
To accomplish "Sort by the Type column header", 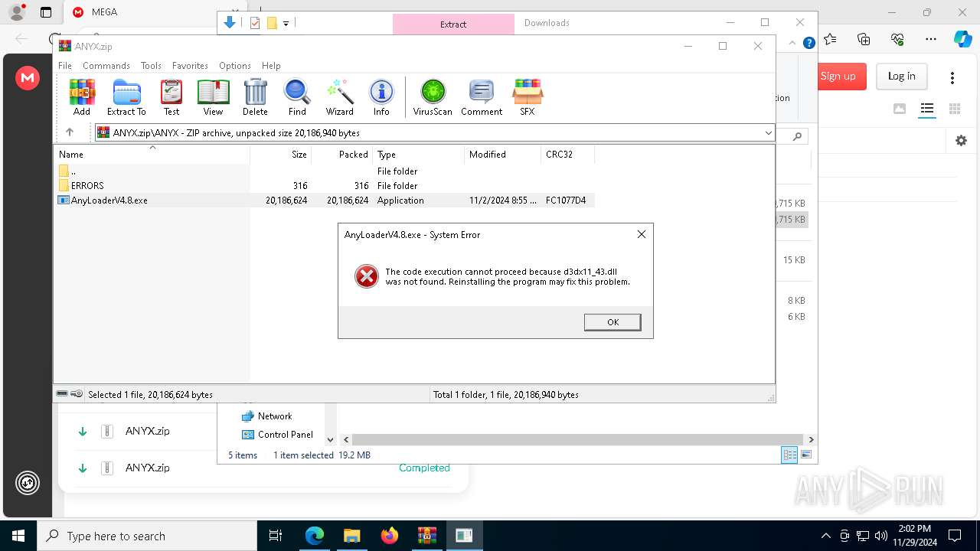I will click(x=418, y=155).
